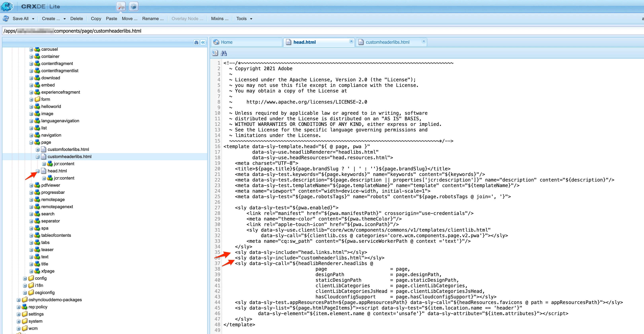
Task: Click the CRXDE Lite logo icon
Action: [7, 7]
